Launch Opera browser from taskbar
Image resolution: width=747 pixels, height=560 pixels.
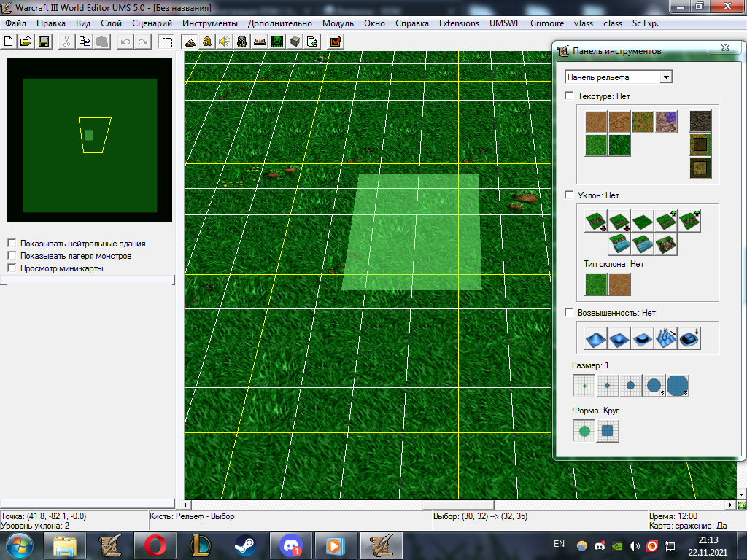155,545
